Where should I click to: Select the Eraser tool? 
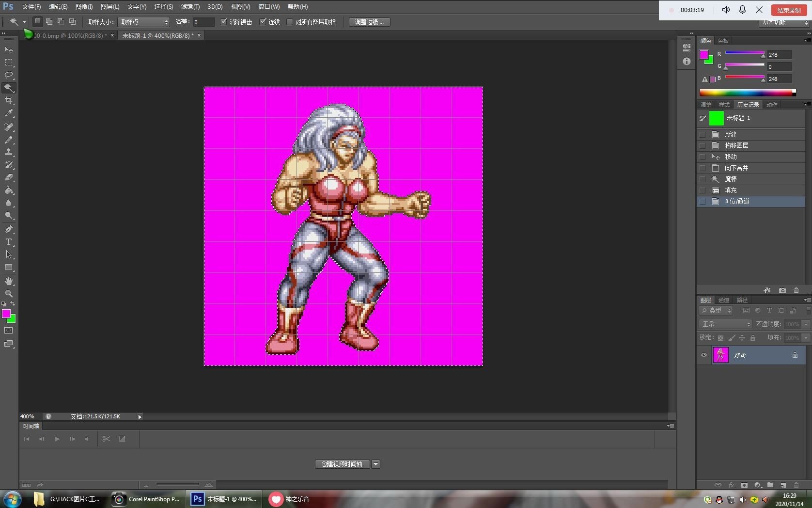[9, 177]
